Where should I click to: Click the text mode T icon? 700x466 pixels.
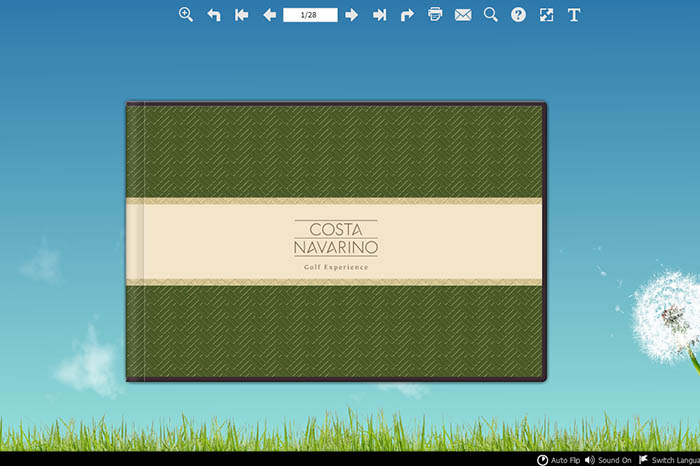pos(574,15)
